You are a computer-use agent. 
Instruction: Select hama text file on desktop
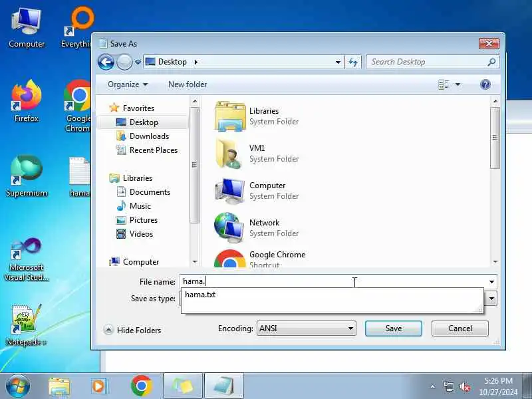(x=79, y=176)
